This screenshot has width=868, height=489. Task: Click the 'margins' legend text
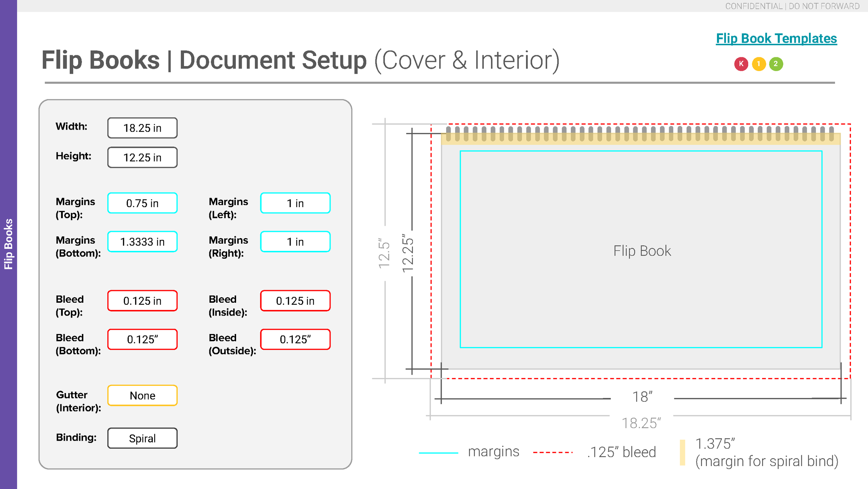[x=494, y=452]
